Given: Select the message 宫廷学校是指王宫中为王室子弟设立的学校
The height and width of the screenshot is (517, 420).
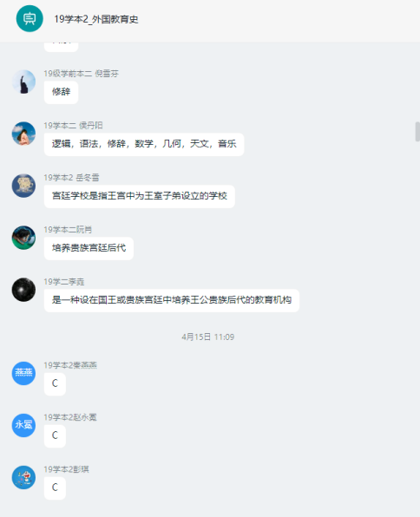Looking at the screenshot, I should click(140, 196).
